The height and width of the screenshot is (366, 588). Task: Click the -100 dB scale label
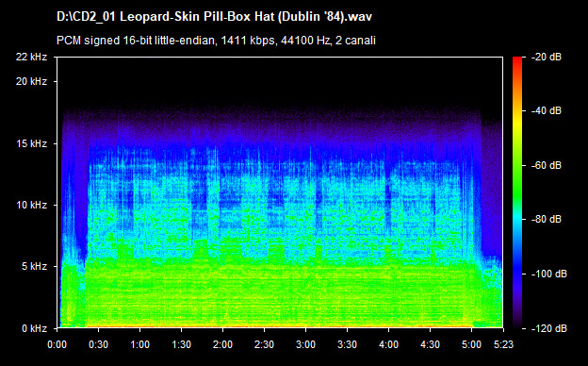(549, 274)
